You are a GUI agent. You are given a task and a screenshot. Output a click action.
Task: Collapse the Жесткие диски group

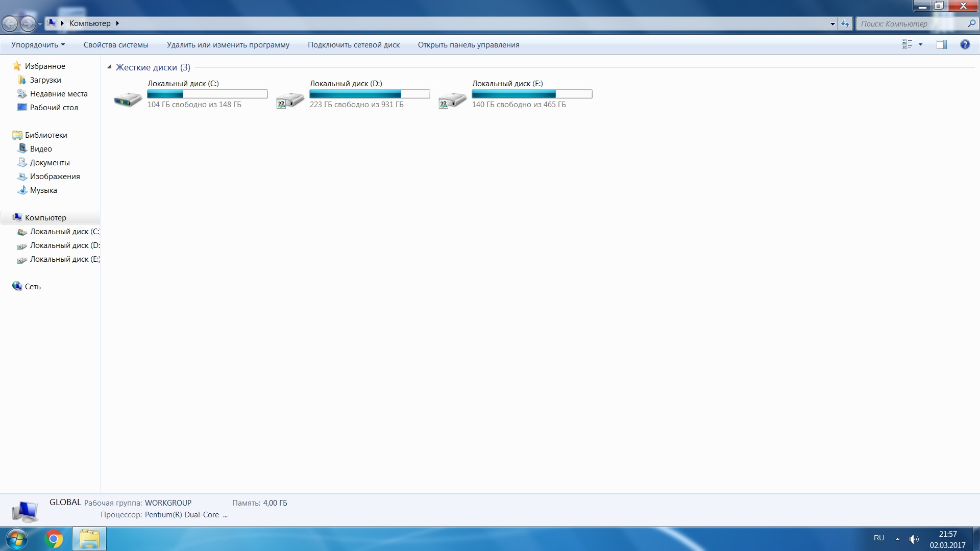(x=109, y=67)
